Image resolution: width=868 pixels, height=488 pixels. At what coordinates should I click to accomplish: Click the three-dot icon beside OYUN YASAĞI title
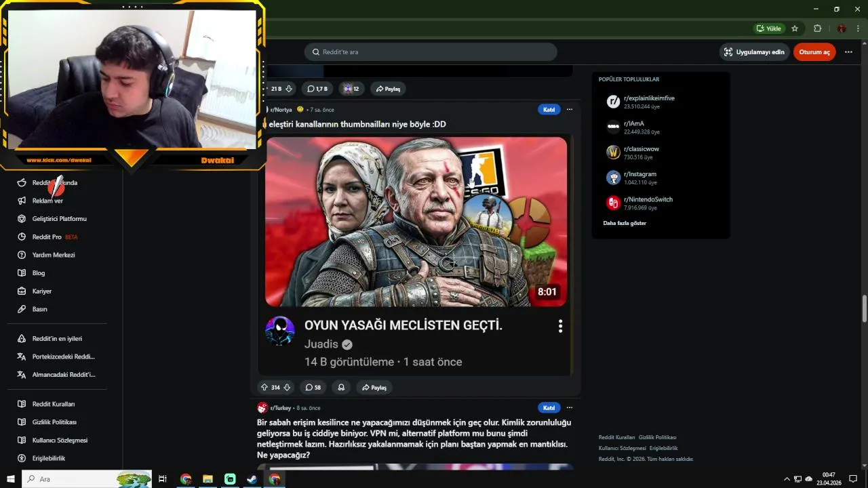[x=560, y=326]
